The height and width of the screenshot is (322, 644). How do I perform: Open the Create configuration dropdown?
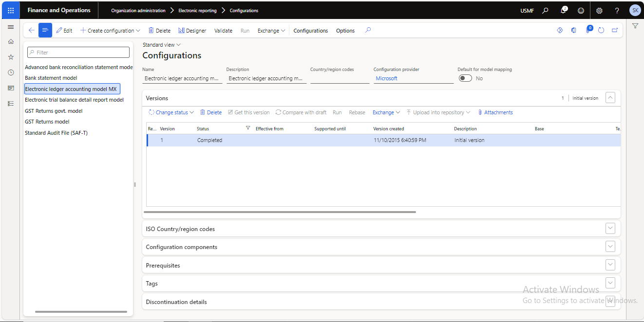tap(110, 31)
